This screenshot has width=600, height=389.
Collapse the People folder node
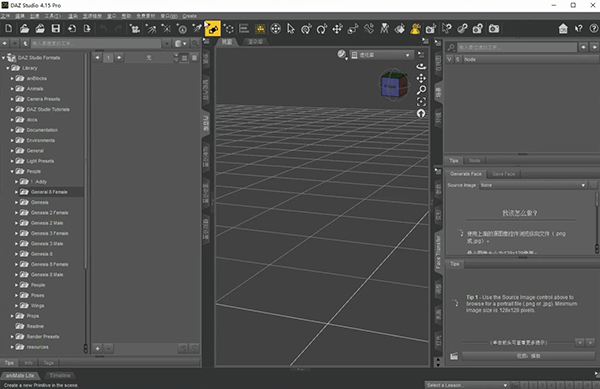pos(12,171)
